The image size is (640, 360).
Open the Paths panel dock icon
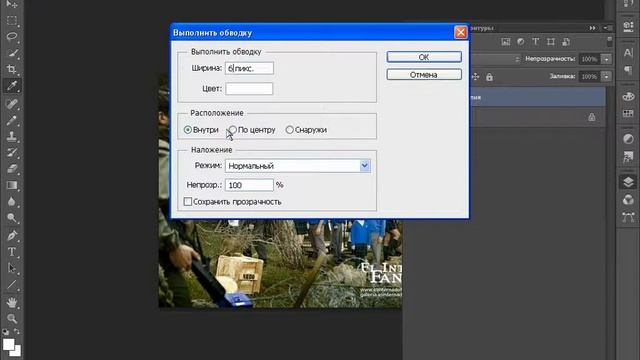(628, 217)
